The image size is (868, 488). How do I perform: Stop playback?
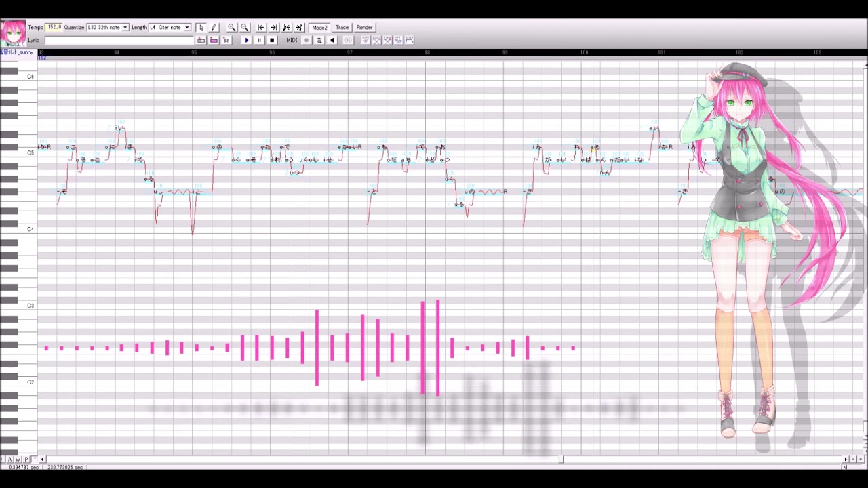click(x=272, y=41)
